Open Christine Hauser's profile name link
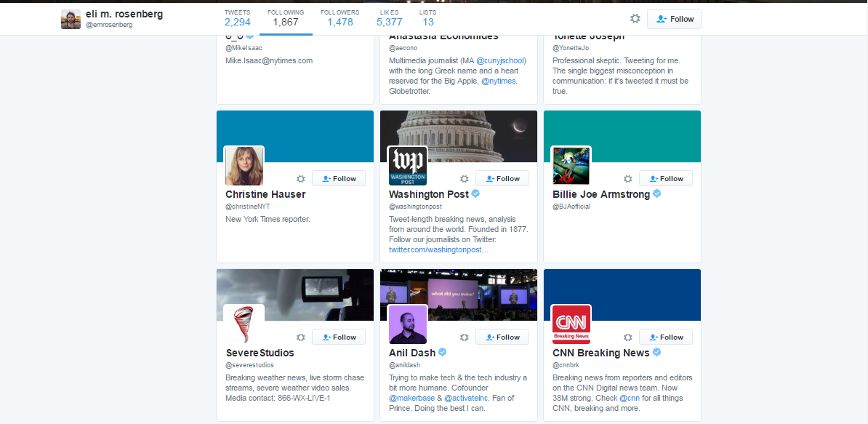 tap(265, 194)
